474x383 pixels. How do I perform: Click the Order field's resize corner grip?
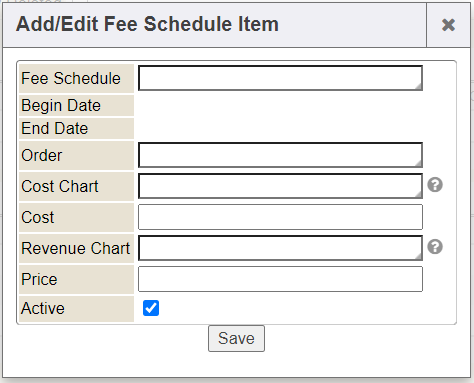[x=419, y=164]
